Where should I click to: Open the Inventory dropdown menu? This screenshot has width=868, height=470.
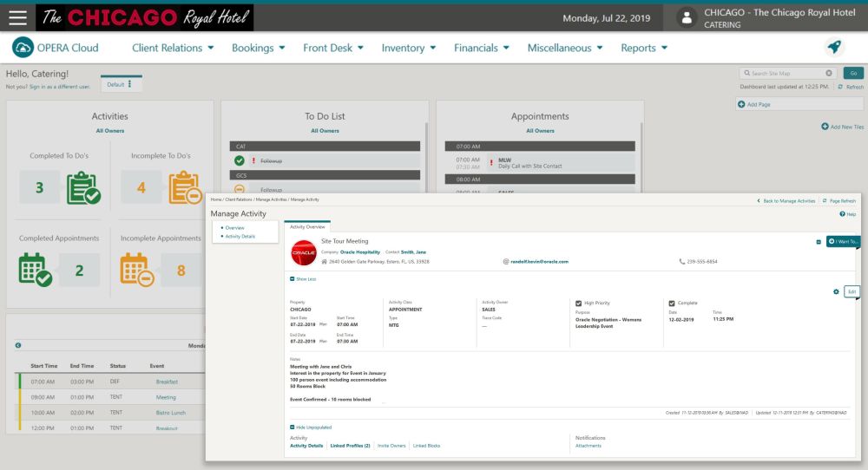[x=409, y=48]
